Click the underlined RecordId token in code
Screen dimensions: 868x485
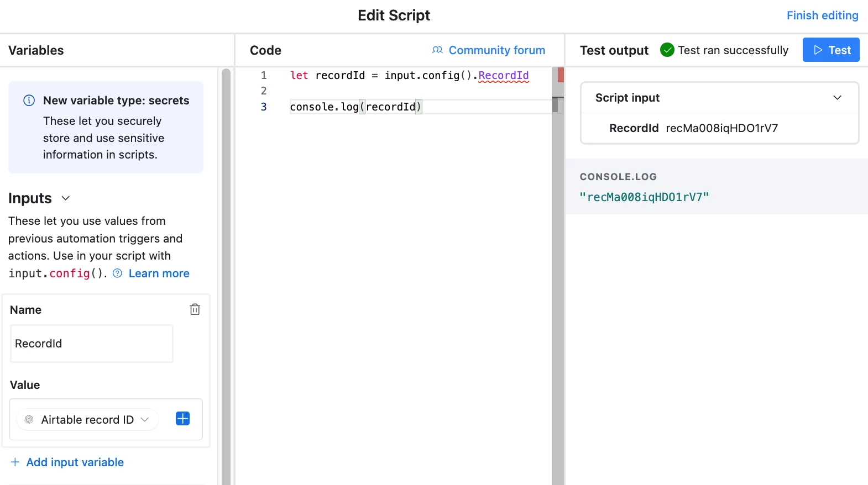[x=503, y=76]
